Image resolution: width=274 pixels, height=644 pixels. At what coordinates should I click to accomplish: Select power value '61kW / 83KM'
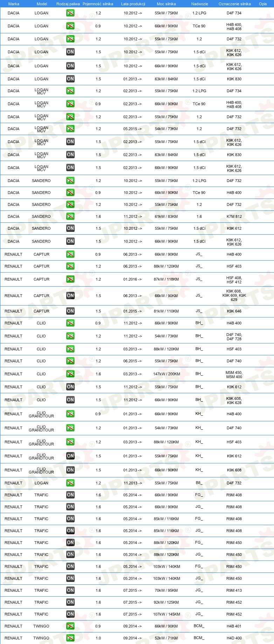coord(166,216)
